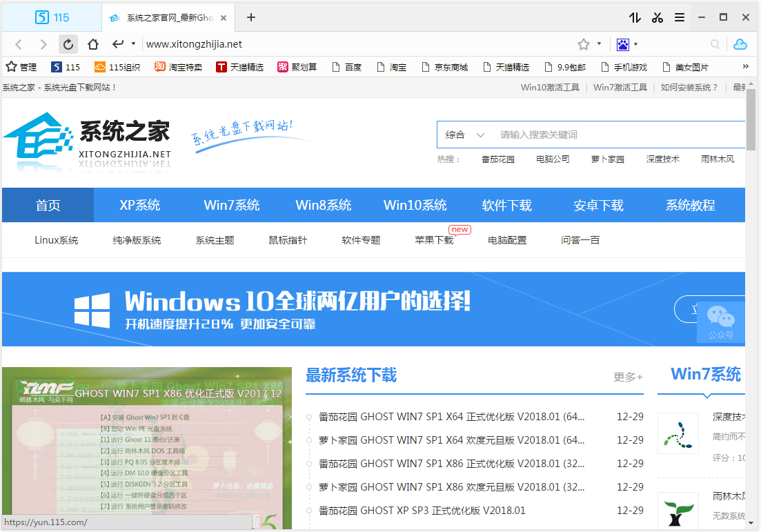Screen dimensions: 761x532
Task: Open the 京东商城 bookmark
Action: pyautogui.click(x=444, y=67)
